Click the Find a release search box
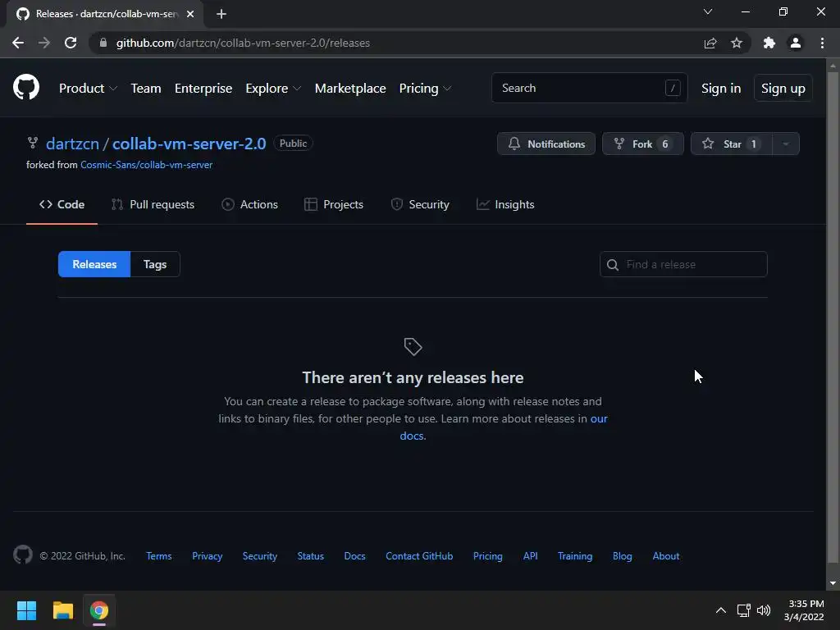840x630 pixels. point(683,264)
